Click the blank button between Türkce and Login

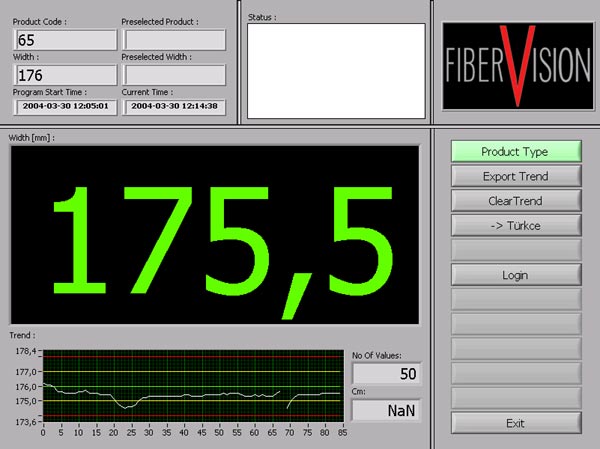click(515, 250)
